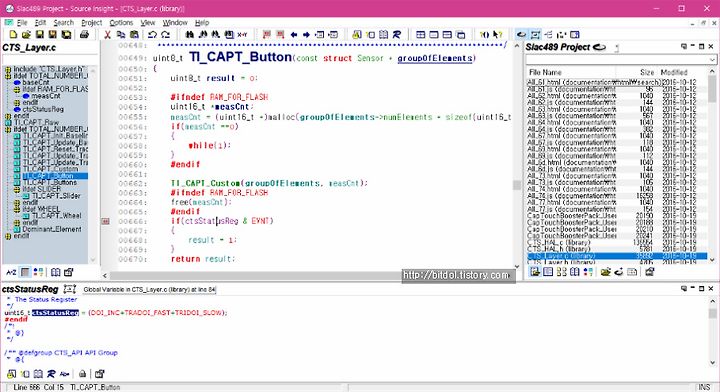The height and width of the screenshot is (392, 720).
Task: Collapse the ifdef SLIDER tree node
Action: click(17, 189)
